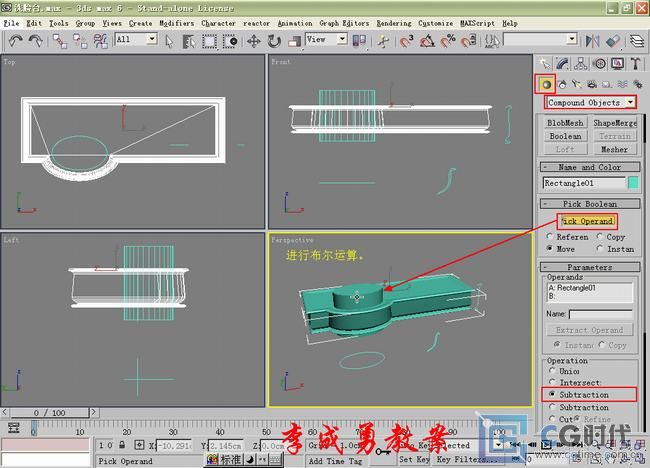Click the Rectangular Selection Region icon

(209, 41)
